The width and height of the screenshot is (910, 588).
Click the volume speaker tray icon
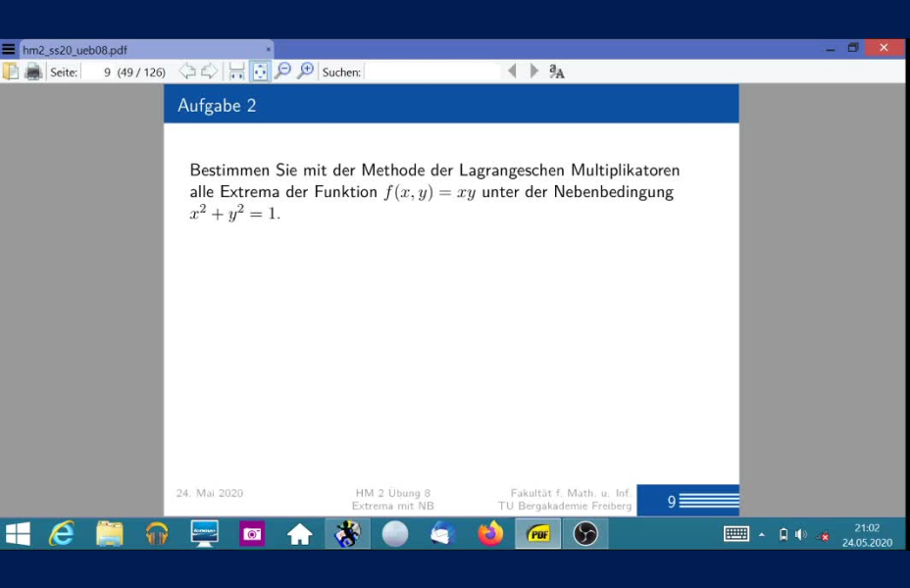point(801,534)
